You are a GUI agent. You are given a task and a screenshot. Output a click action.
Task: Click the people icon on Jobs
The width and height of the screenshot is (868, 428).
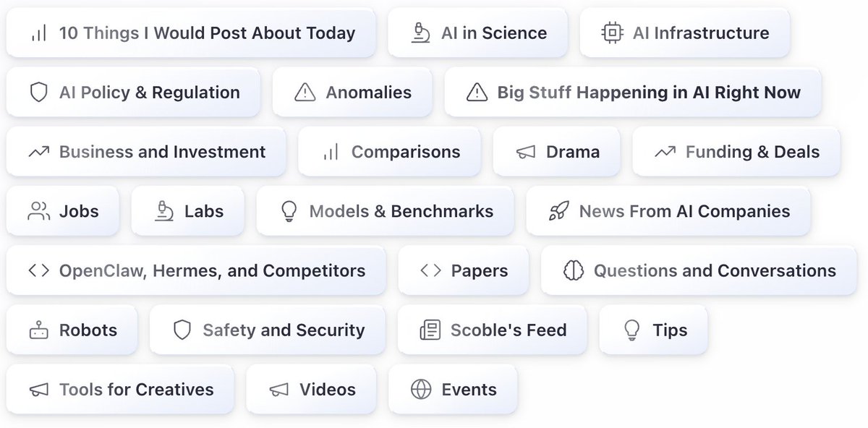(38, 211)
